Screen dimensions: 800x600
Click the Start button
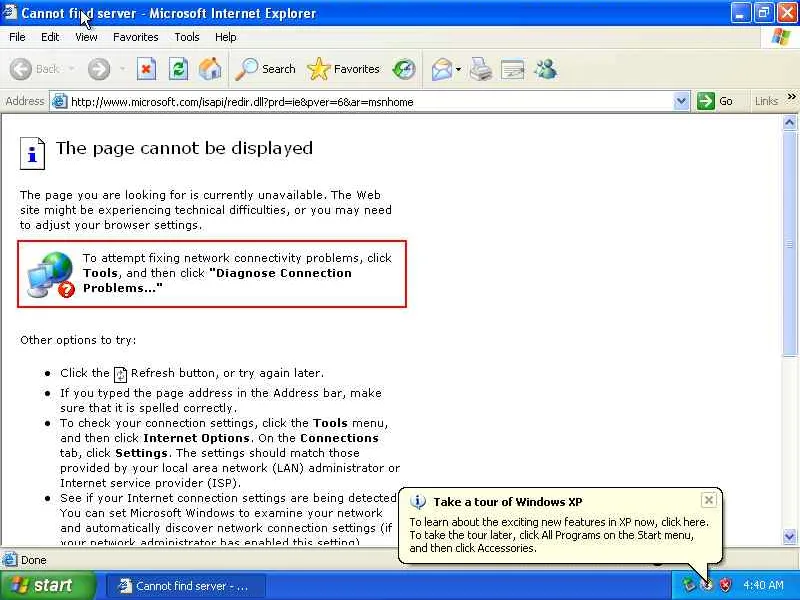[48, 585]
